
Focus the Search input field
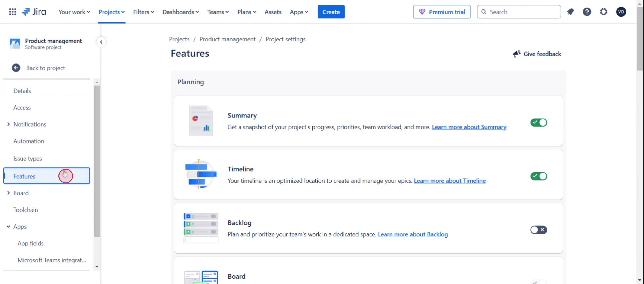(522, 12)
